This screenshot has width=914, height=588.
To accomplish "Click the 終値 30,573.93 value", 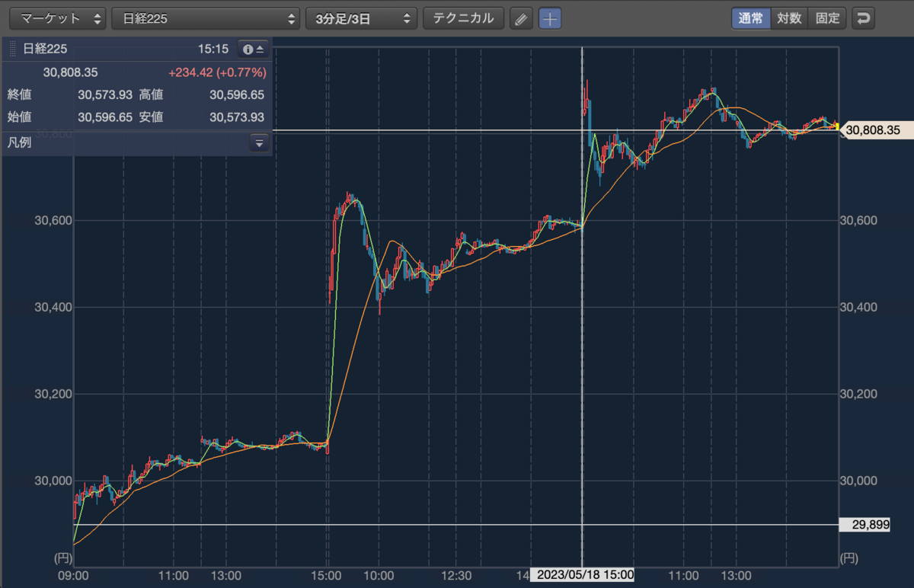I will tap(105, 95).
